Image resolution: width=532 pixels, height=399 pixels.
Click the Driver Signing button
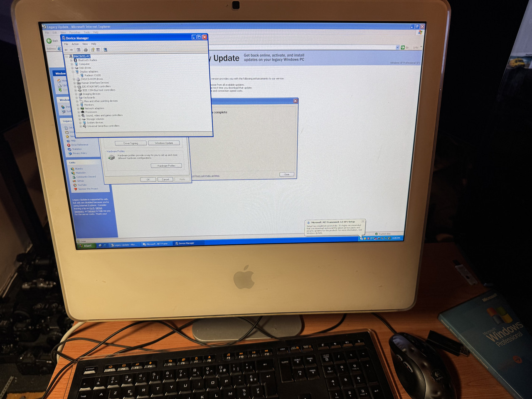click(x=131, y=143)
